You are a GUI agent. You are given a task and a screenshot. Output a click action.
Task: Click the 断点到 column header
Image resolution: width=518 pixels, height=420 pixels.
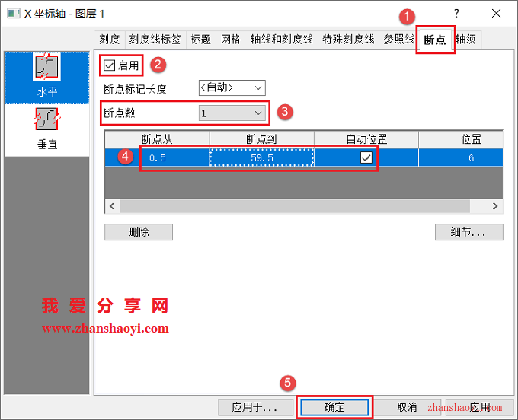click(x=261, y=139)
